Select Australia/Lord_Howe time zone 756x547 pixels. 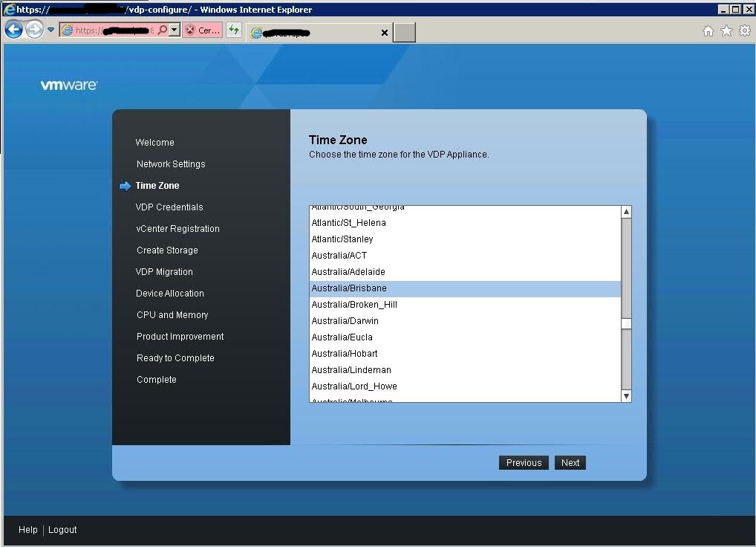(465, 386)
